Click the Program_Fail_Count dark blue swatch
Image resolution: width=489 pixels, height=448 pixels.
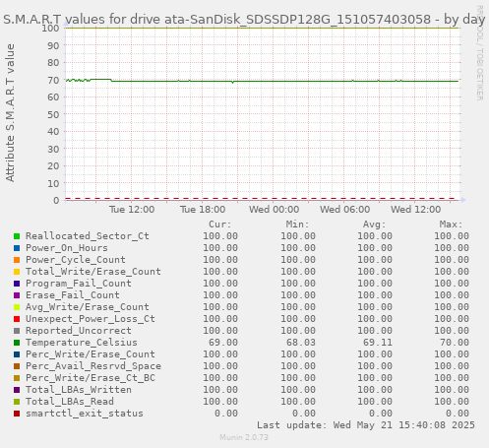tap(17, 284)
